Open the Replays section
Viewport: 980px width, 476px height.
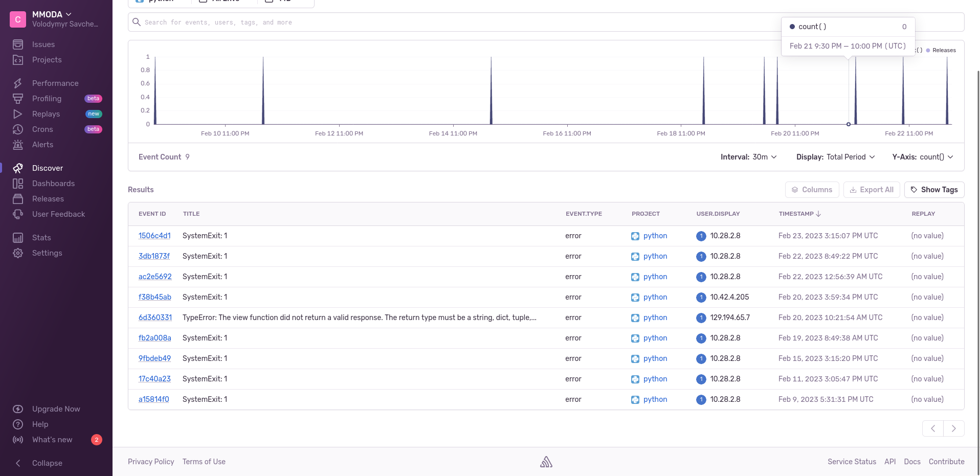click(47, 114)
